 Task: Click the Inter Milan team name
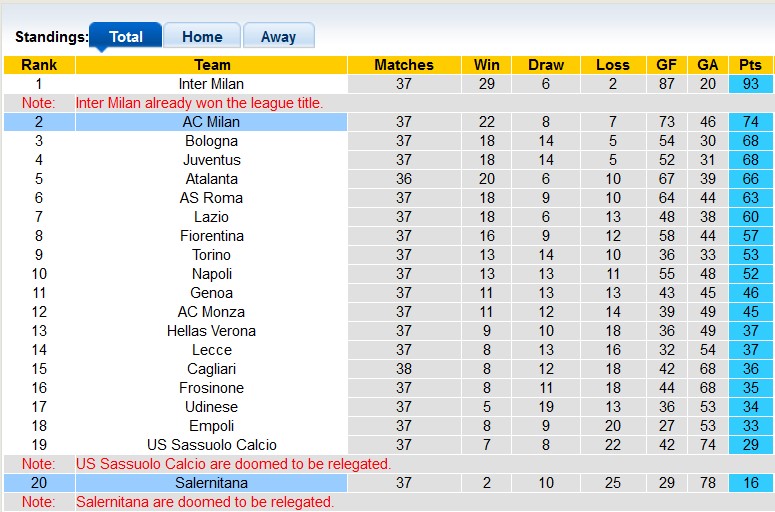(x=211, y=84)
